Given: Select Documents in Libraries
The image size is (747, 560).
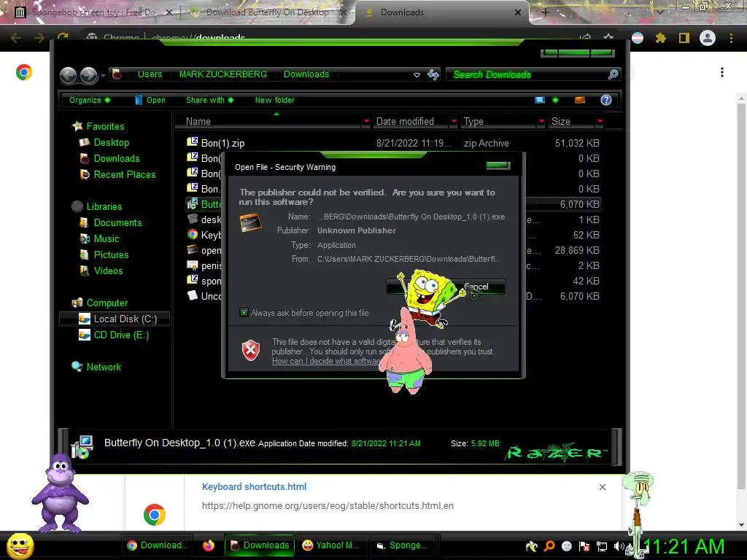Looking at the screenshot, I should [x=117, y=222].
